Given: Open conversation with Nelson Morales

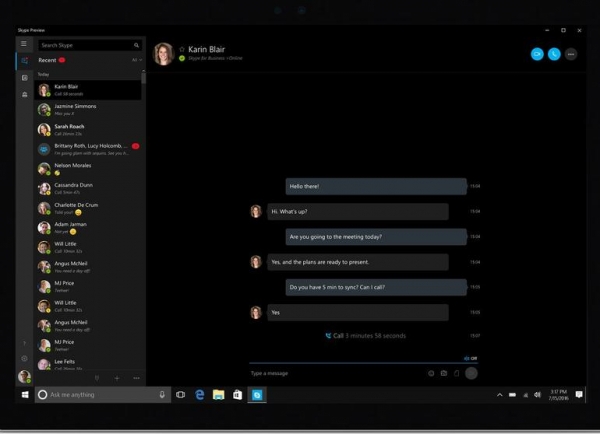Looking at the screenshot, I should click(x=88, y=169).
